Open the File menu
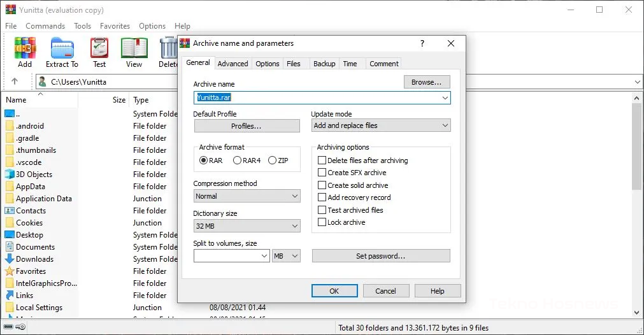This screenshot has width=644, height=335. pyautogui.click(x=11, y=26)
